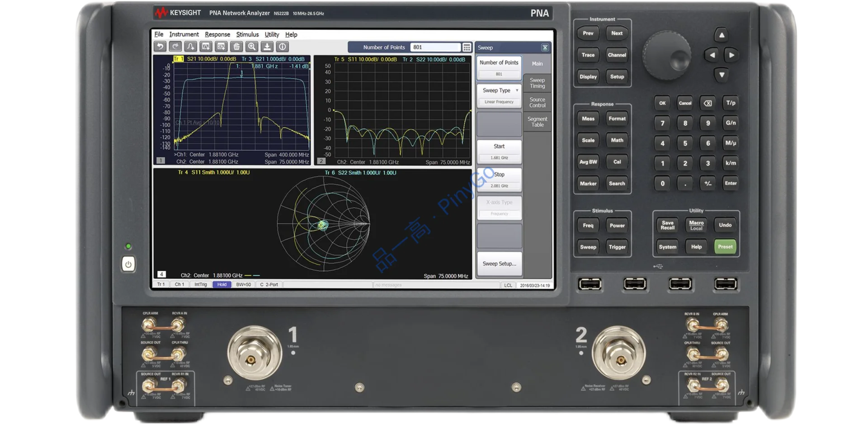This screenshot has width=868, height=434.
Task: Click the download save toolbar icon
Action: (x=267, y=47)
